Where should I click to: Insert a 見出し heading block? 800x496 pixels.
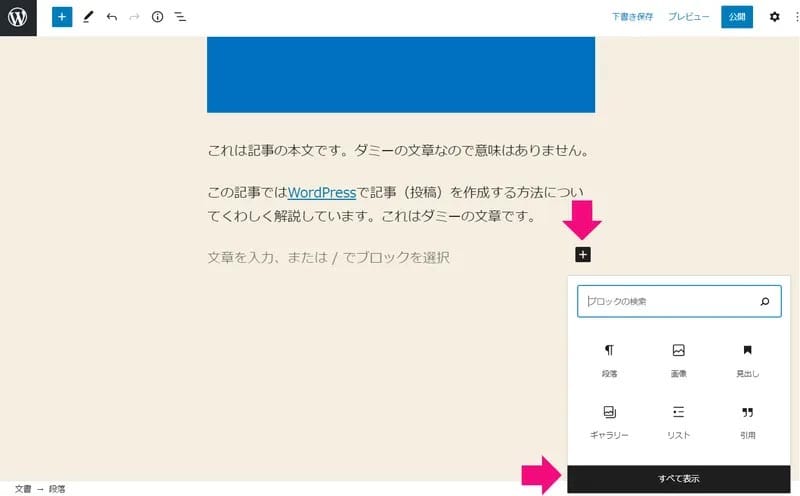click(747, 360)
